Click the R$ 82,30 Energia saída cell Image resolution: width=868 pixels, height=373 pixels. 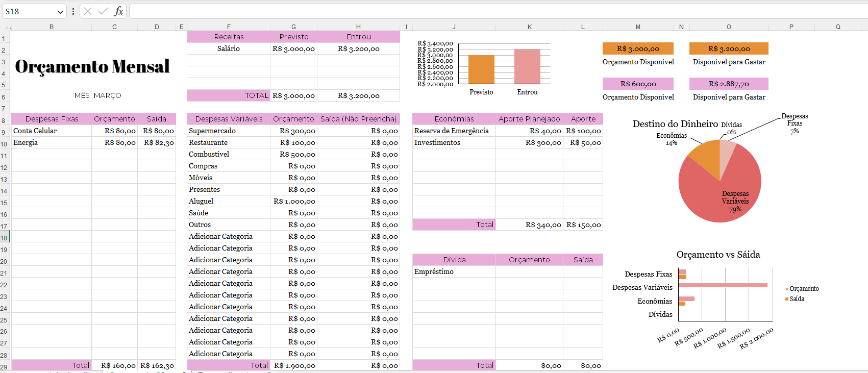click(157, 142)
